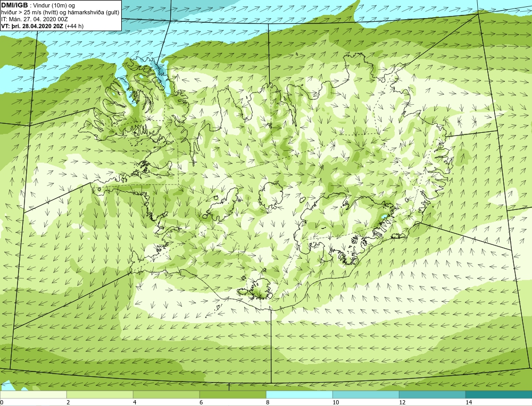Click the 'hviður > 25 m/s' line
The width and height of the screenshot is (532, 406).
60,13
